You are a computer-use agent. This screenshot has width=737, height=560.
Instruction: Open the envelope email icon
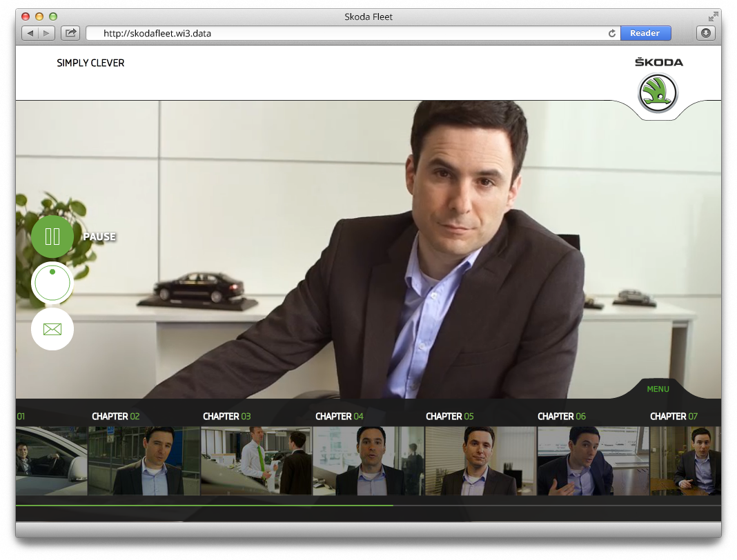pyautogui.click(x=52, y=329)
